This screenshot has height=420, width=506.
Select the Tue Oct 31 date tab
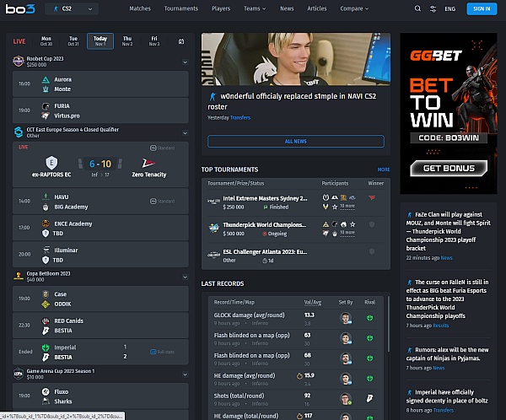coord(73,41)
